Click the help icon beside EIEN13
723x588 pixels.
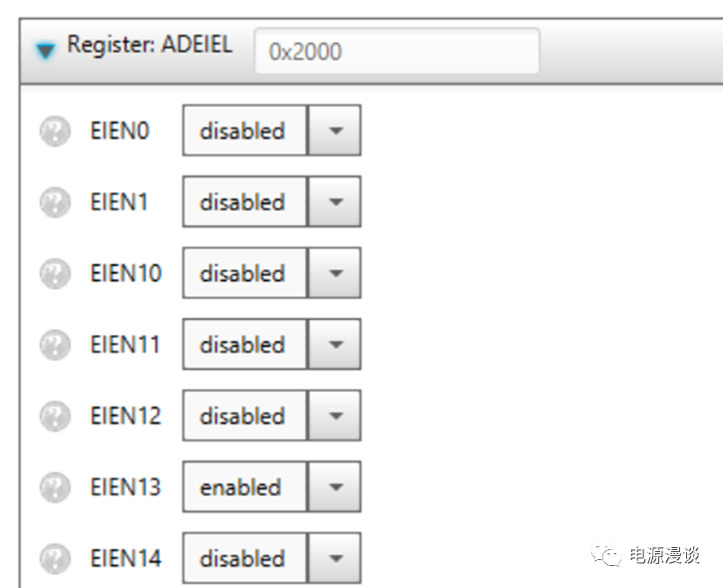55,487
